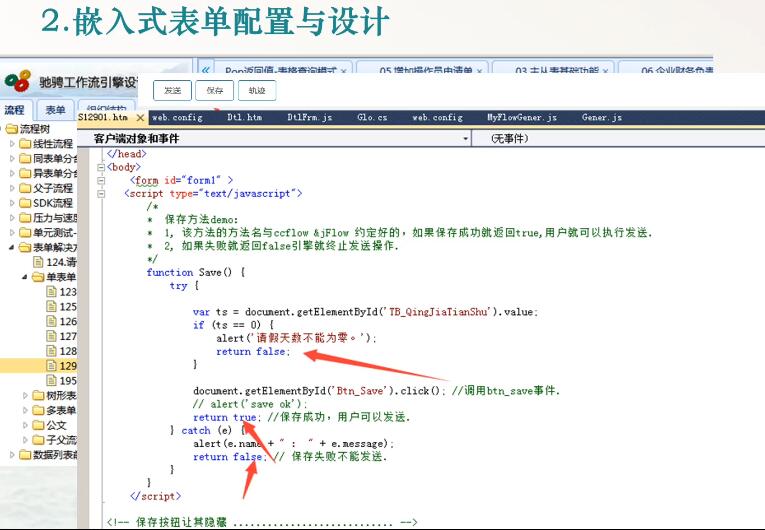
Task: Open the web.config tab next to S12901.htm
Action: click(x=177, y=117)
